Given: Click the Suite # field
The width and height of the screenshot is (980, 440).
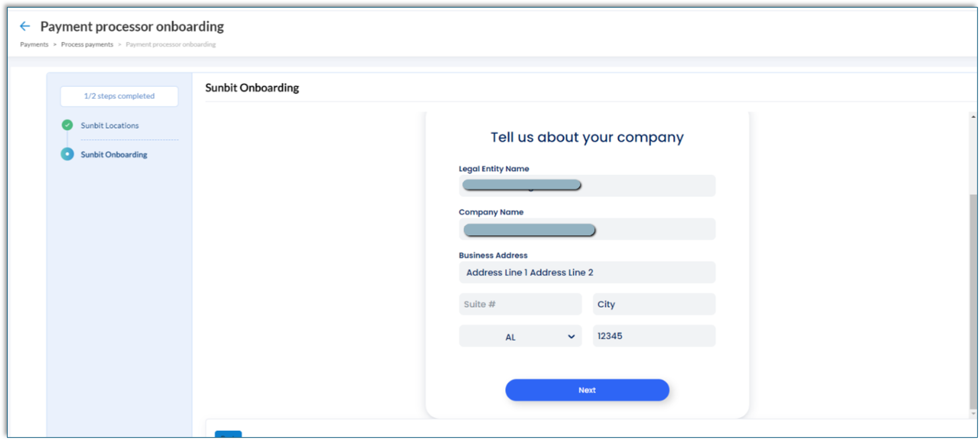Looking at the screenshot, I should 520,304.
